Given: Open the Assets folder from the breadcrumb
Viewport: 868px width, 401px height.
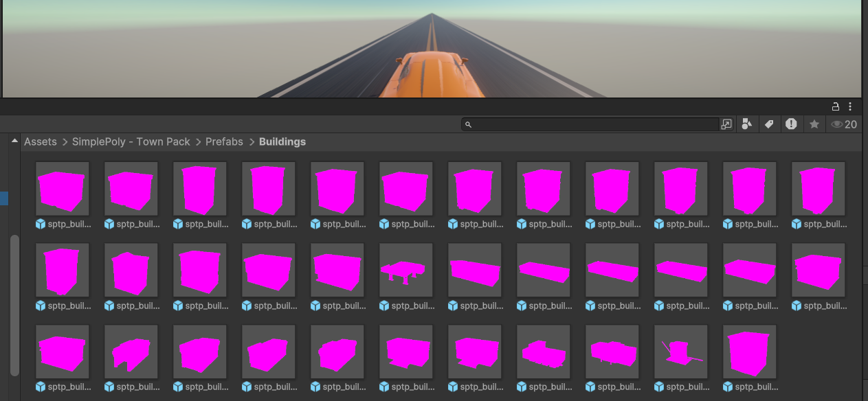Looking at the screenshot, I should pyautogui.click(x=40, y=141).
